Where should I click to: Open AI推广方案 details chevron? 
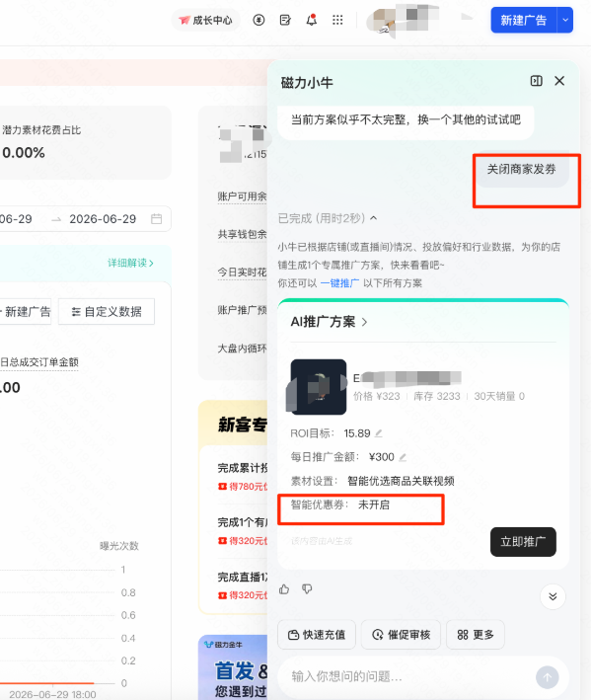tap(364, 322)
